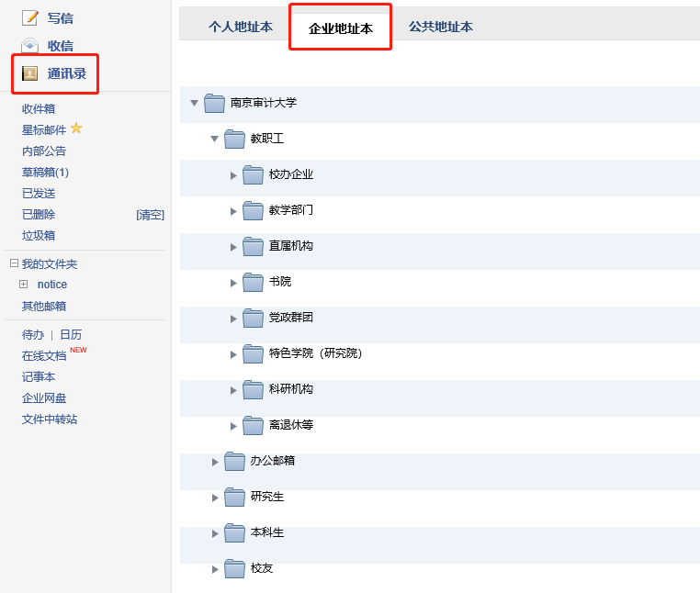The image size is (700, 593).
Task: Open the 记事本 notepad
Action: [x=39, y=377]
